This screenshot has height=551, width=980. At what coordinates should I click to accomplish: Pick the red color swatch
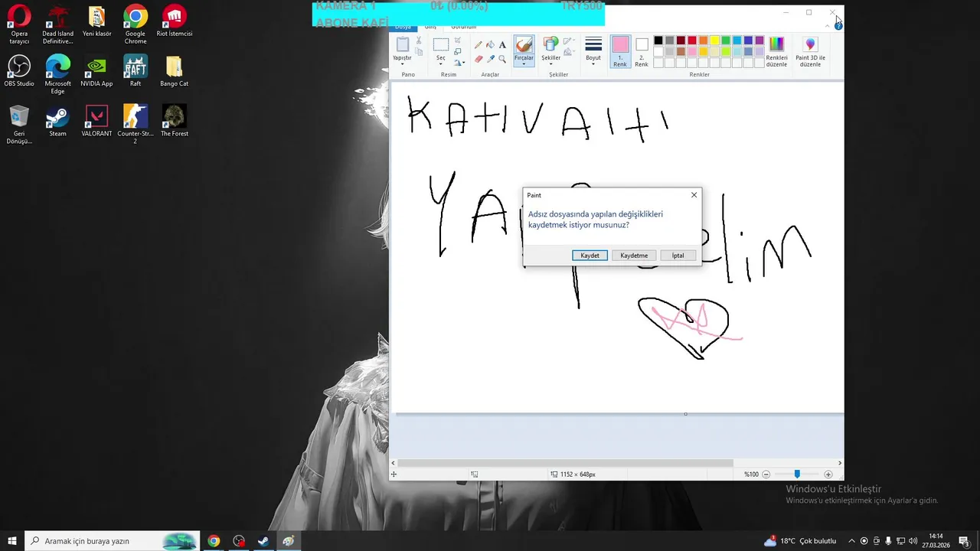click(x=691, y=41)
